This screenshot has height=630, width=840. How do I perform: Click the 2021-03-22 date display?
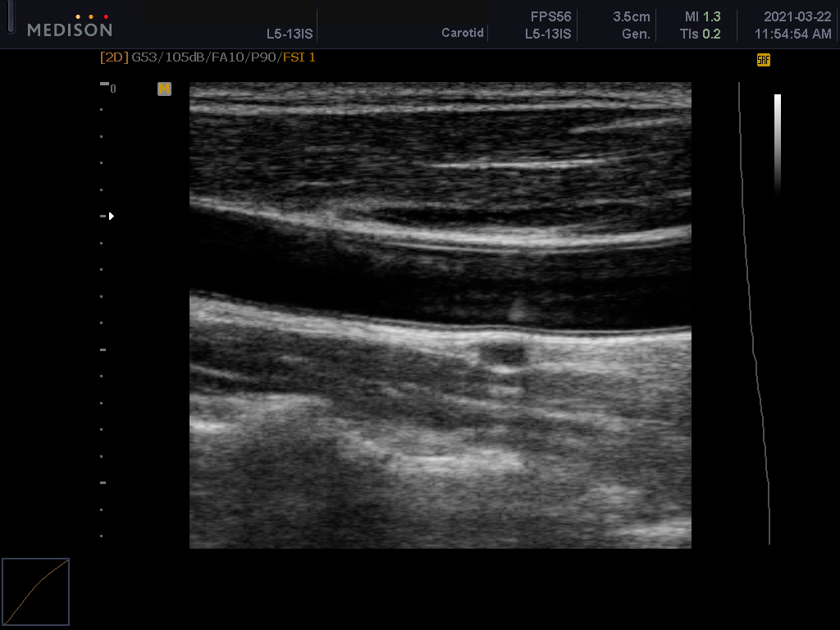(785, 17)
